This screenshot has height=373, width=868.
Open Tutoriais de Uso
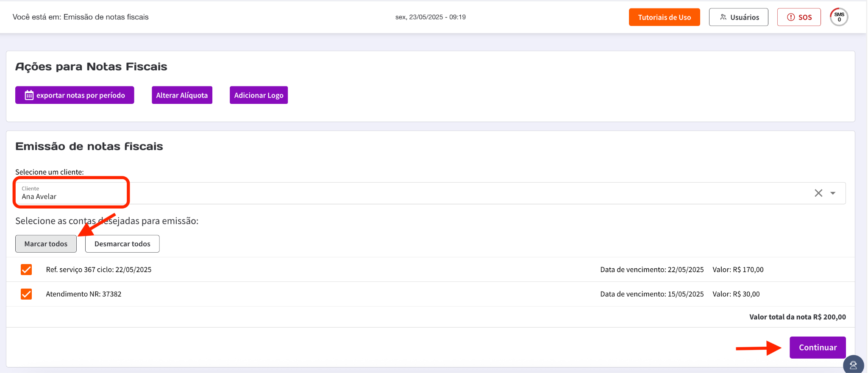pos(664,17)
